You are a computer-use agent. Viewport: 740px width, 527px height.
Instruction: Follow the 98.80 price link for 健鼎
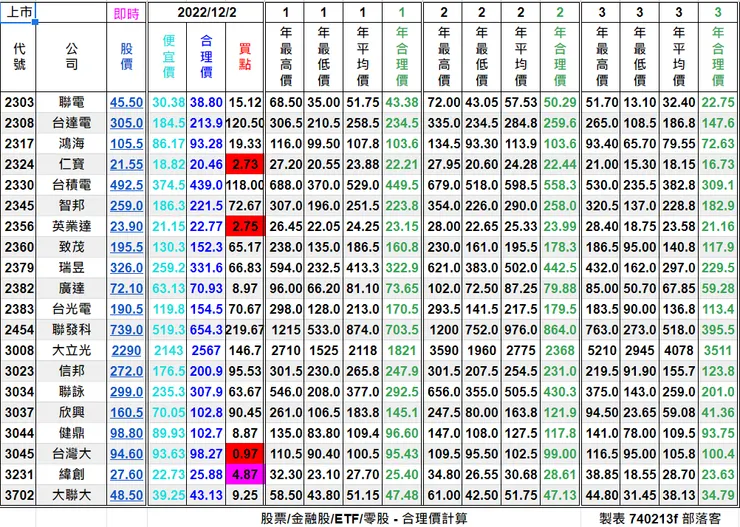click(x=126, y=433)
